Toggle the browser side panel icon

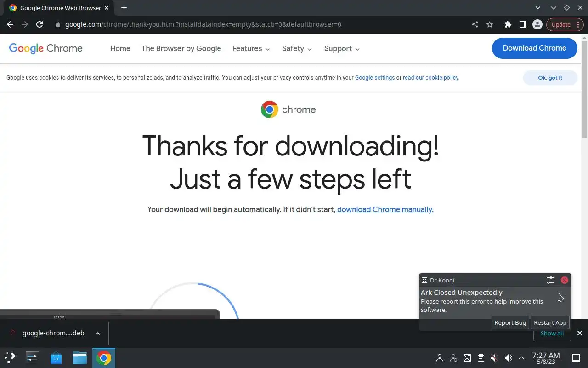click(522, 24)
